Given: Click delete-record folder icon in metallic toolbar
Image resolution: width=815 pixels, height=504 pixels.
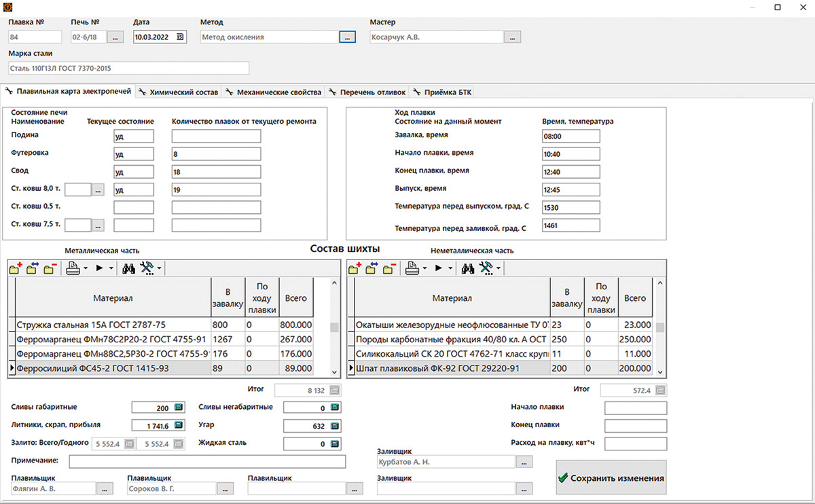Looking at the screenshot, I should [x=50, y=269].
